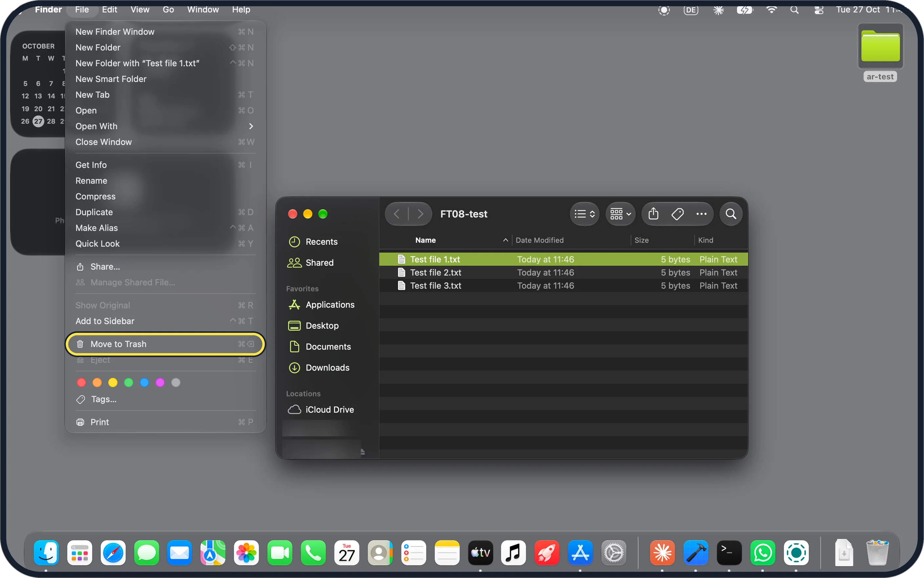This screenshot has height=578, width=924.
Task: Apply the blue tag color
Action: pyautogui.click(x=144, y=382)
